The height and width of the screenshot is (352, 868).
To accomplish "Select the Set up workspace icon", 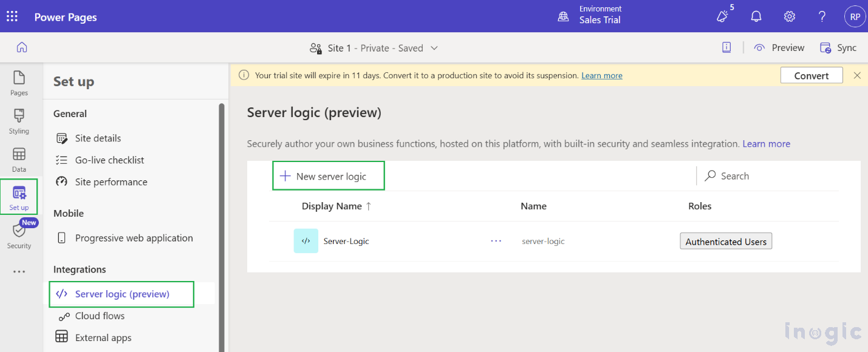I will coord(19,195).
